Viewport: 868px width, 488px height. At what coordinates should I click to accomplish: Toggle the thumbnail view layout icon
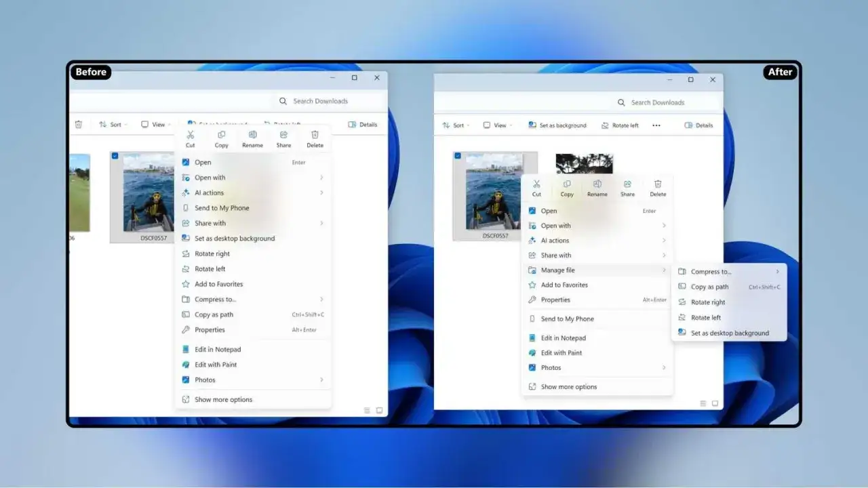(714, 403)
